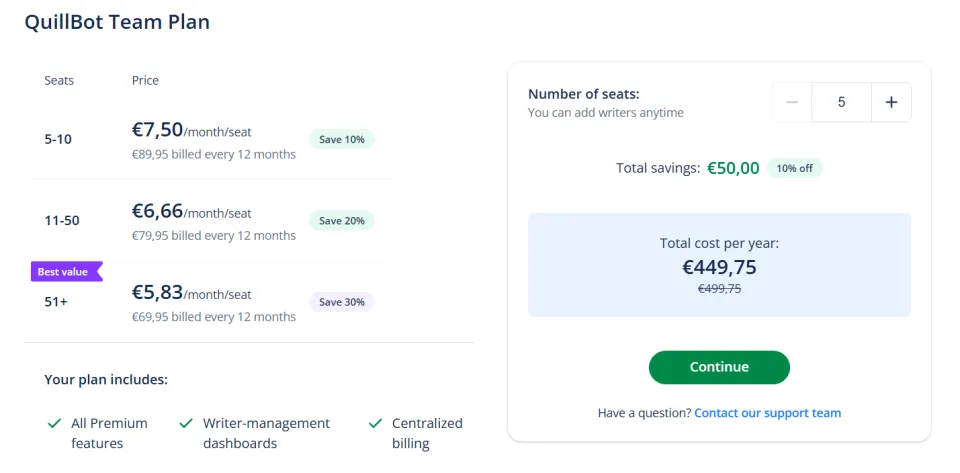Click the QuillBot Team Plan heading
The image size is (960, 473).
pos(117,23)
